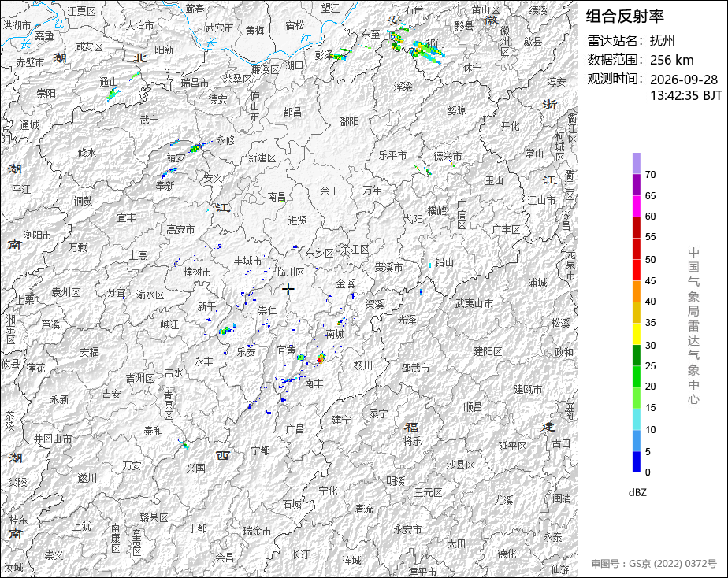Image resolution: width=728 pixels, height=578 pixels.
Task: Click the 铅山 label on map
Action: [444, 262]
